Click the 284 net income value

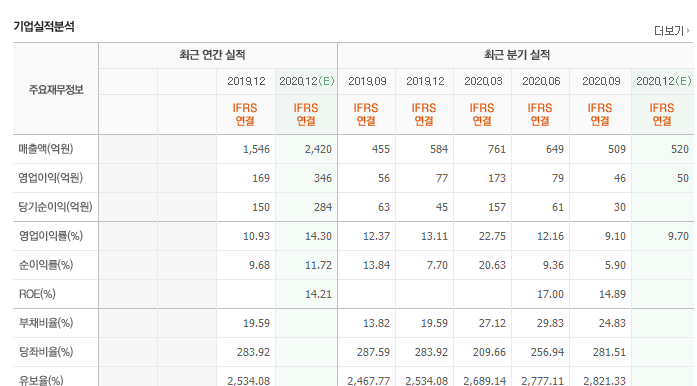pyautogui.click(x=323, y=207)
